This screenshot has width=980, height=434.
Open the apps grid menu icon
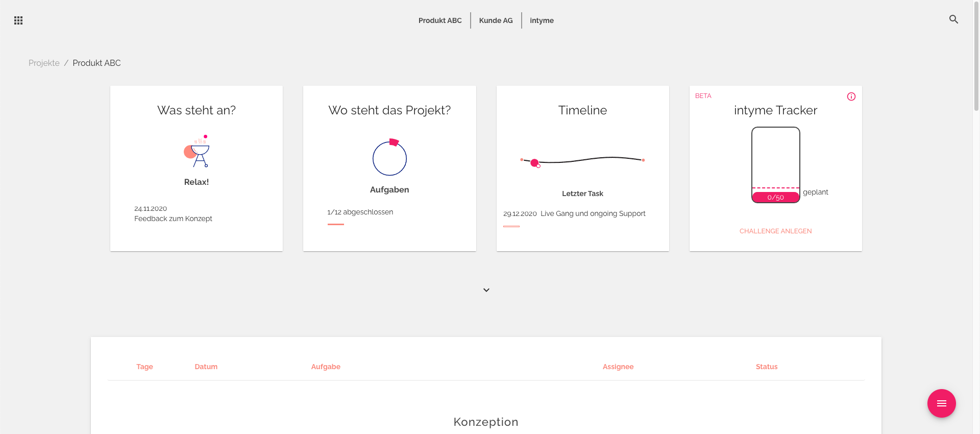tap(18, 20)
